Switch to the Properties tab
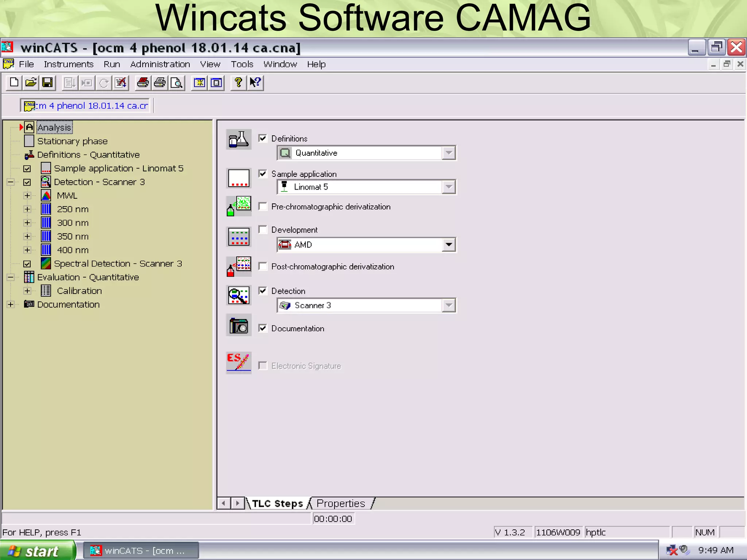Image resolution: width=747 pixels, height=560 pixels. point(341,503)
